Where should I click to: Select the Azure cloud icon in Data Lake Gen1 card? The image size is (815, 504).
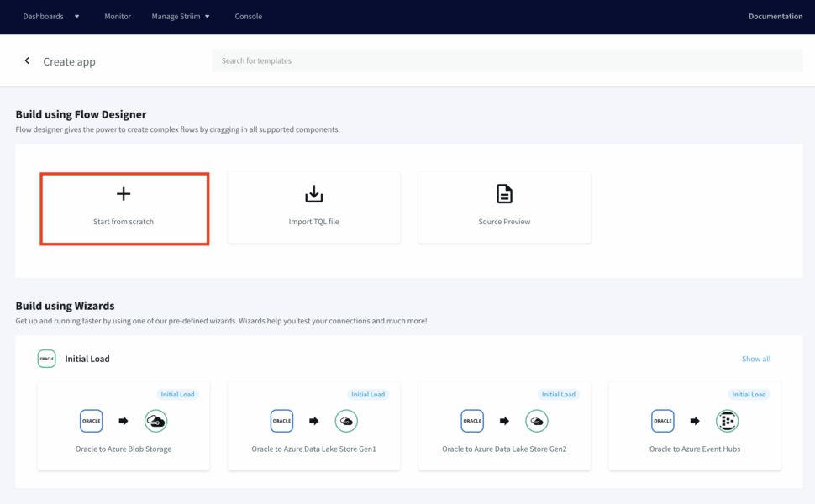click(346, 421)
